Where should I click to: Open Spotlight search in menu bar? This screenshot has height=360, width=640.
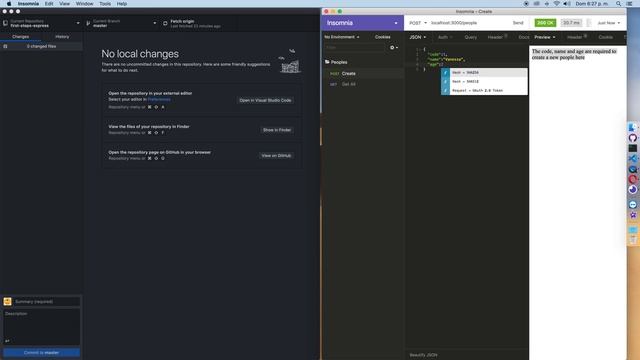(x=619, y=4)
